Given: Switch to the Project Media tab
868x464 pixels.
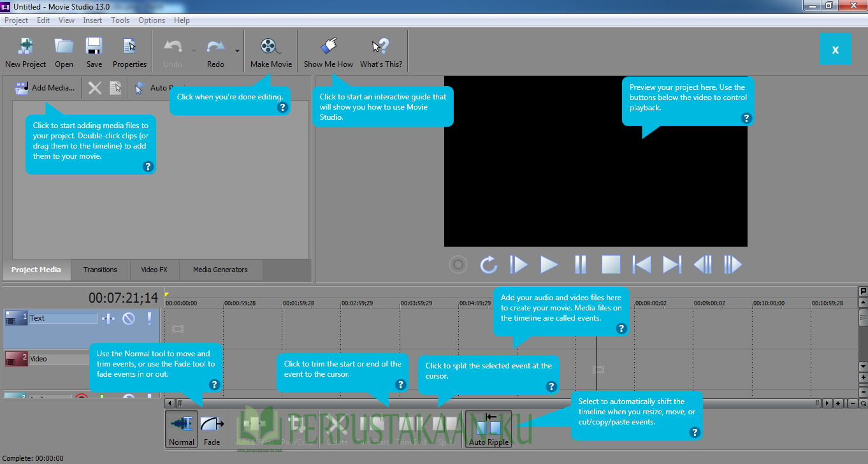Looking at the screenshot, I should (36, 270).
